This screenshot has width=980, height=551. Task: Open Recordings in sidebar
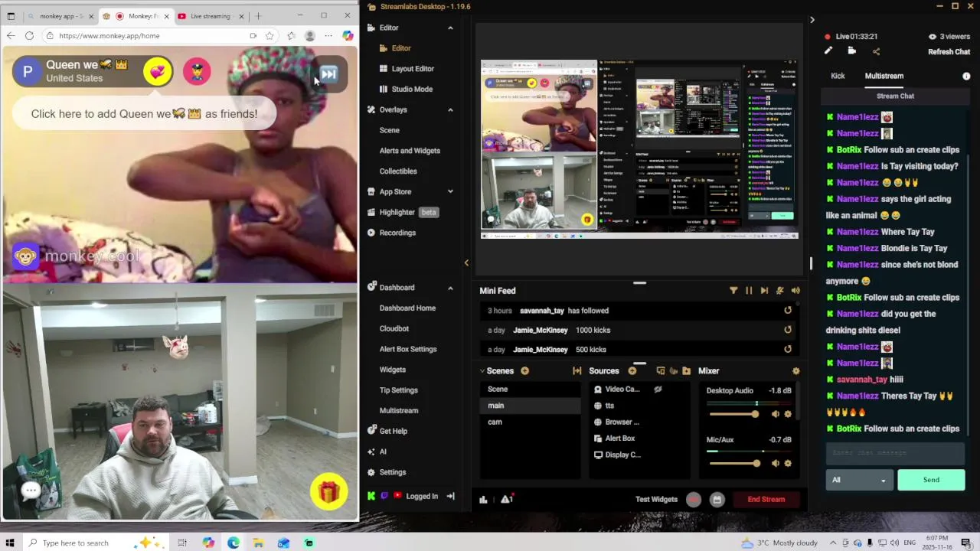tap(391, 233)
